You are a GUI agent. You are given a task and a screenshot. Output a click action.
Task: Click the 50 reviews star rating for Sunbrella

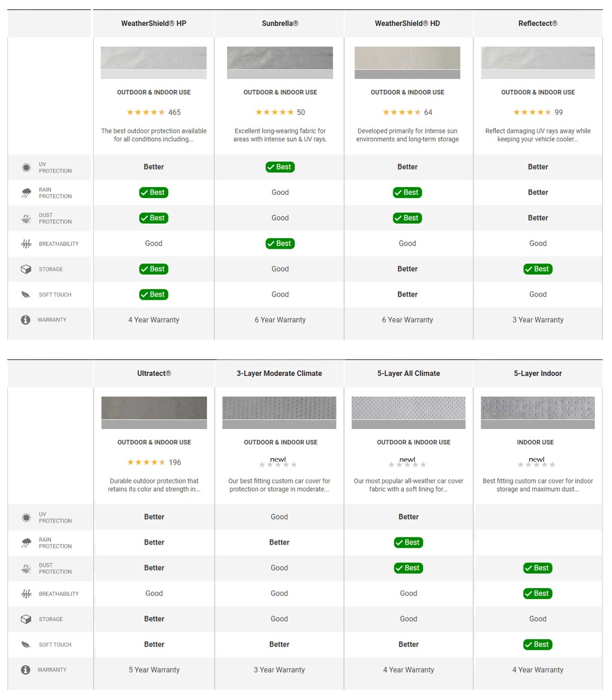pos(280,112)
